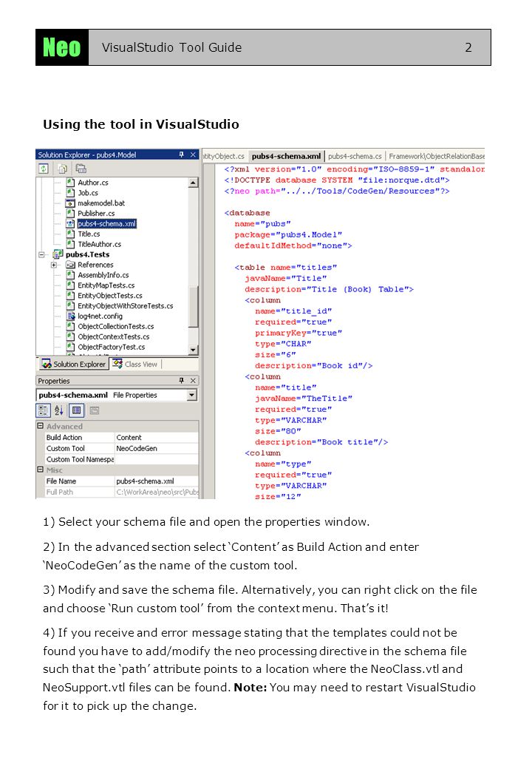Expand the References node
532x769 pixels.
tap(54, 265)
